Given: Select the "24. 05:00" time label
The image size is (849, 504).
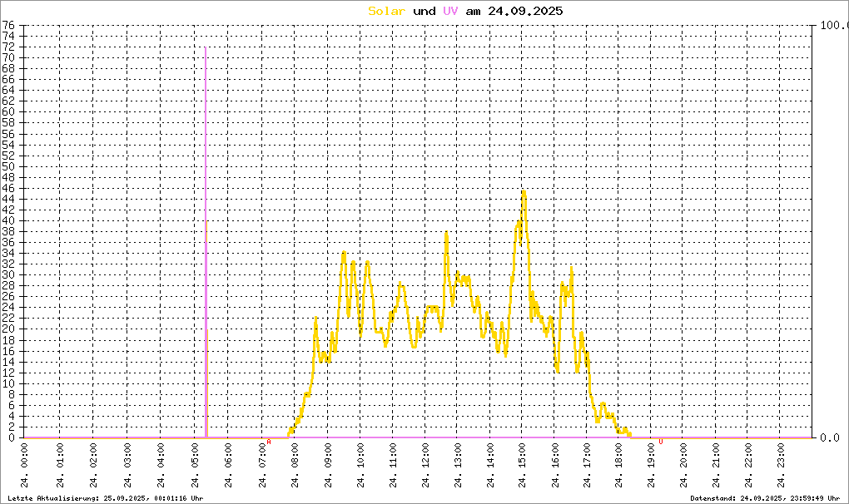Looking at the screenshot, I should (x=195, y=466).
